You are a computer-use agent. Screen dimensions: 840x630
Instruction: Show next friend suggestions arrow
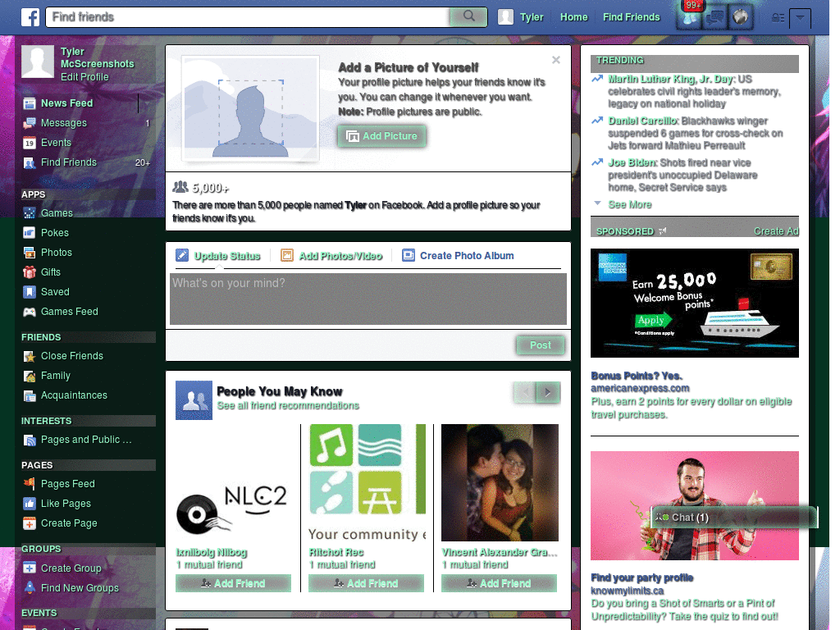coord(548,392)
